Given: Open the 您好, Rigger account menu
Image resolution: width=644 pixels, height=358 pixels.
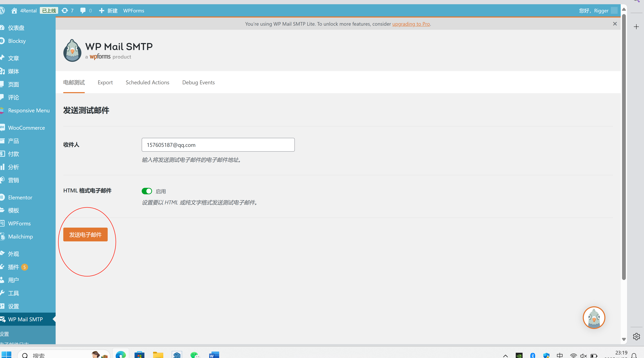Looking at the screenshot, I should click(x=598, y=11).
